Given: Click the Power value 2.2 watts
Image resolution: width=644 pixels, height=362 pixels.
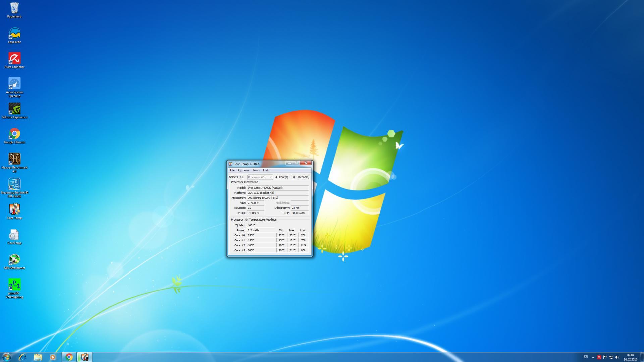Looking at the screenshot, I should [x=261, y=230].
